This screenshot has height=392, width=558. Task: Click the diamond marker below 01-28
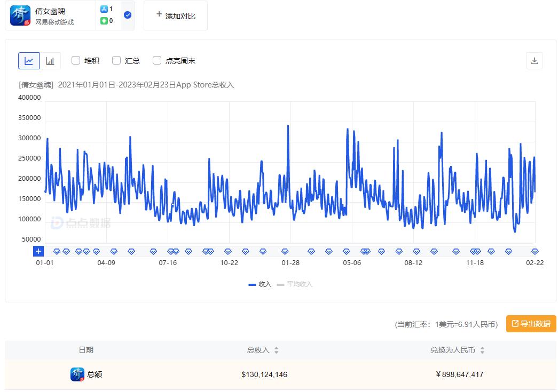(285, 251)
